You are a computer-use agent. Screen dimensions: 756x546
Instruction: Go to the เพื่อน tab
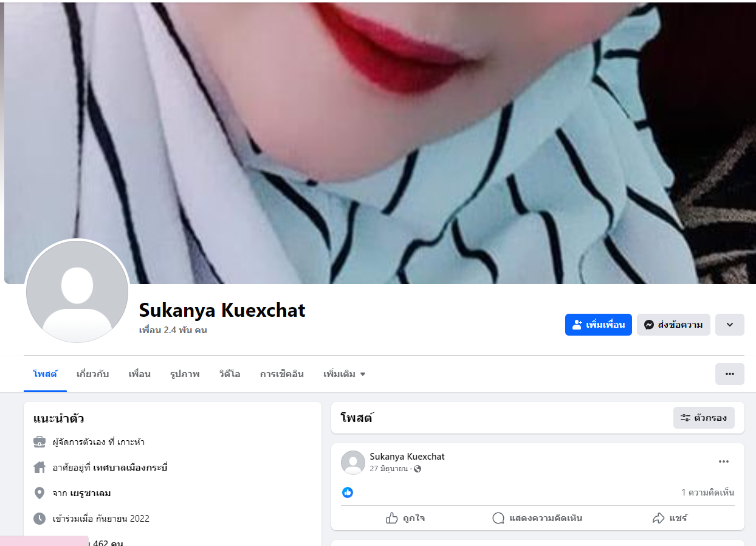tap(139, 374)
